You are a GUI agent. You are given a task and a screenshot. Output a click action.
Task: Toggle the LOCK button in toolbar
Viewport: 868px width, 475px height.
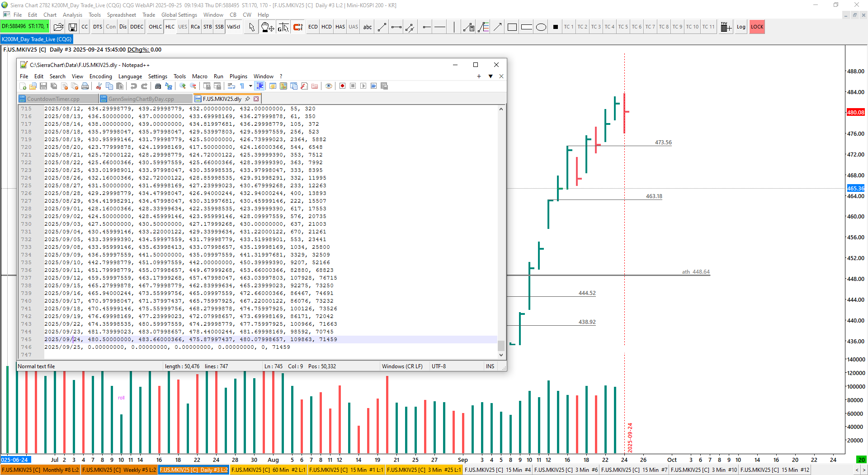pos(757,27)
